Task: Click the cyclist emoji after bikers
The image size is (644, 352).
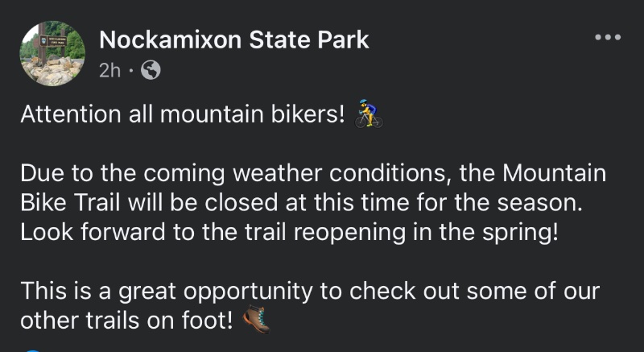Action: [x=369, y=114]
